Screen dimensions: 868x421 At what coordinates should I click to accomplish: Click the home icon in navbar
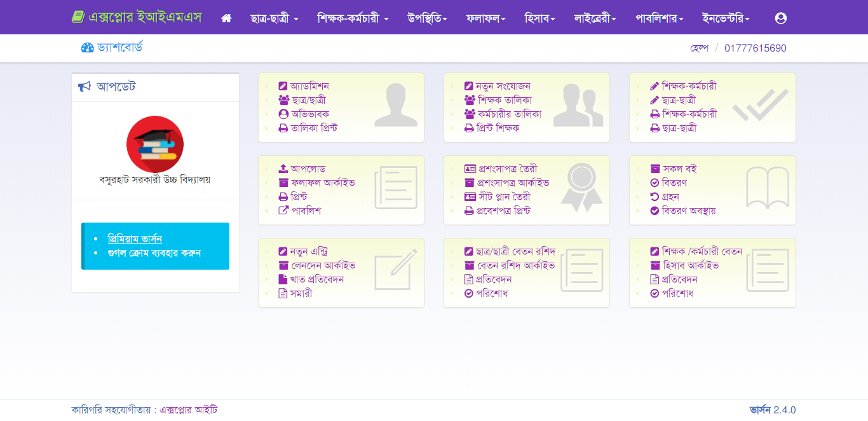[x=226, y=18]
